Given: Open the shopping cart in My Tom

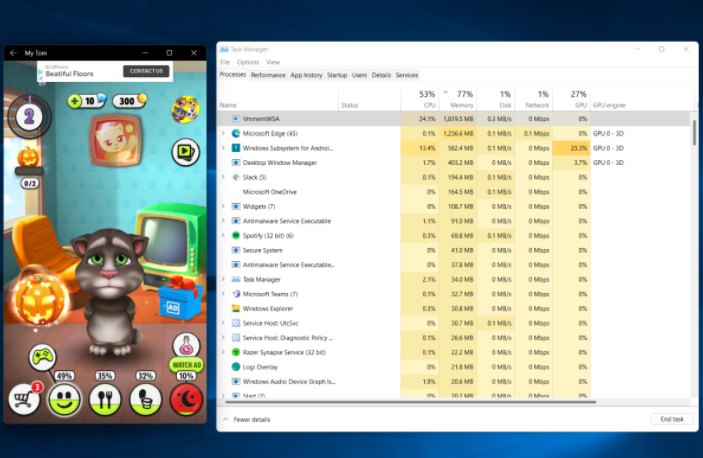Looking at the screenshot, I should click(x=22, y=399).
